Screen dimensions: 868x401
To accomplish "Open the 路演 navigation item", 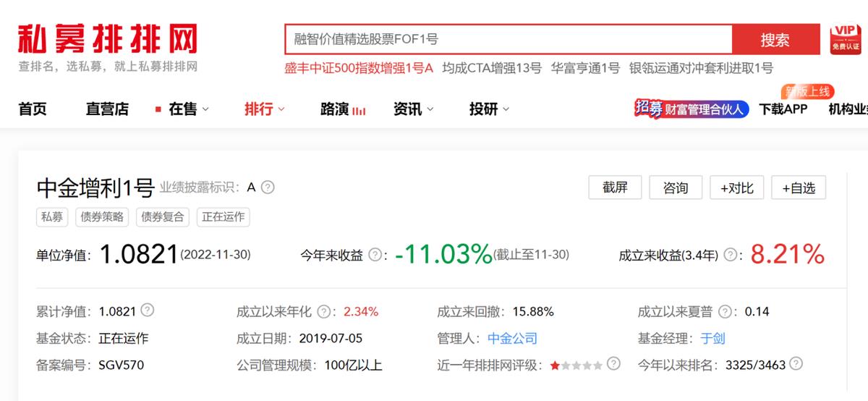I will [342, 109].
